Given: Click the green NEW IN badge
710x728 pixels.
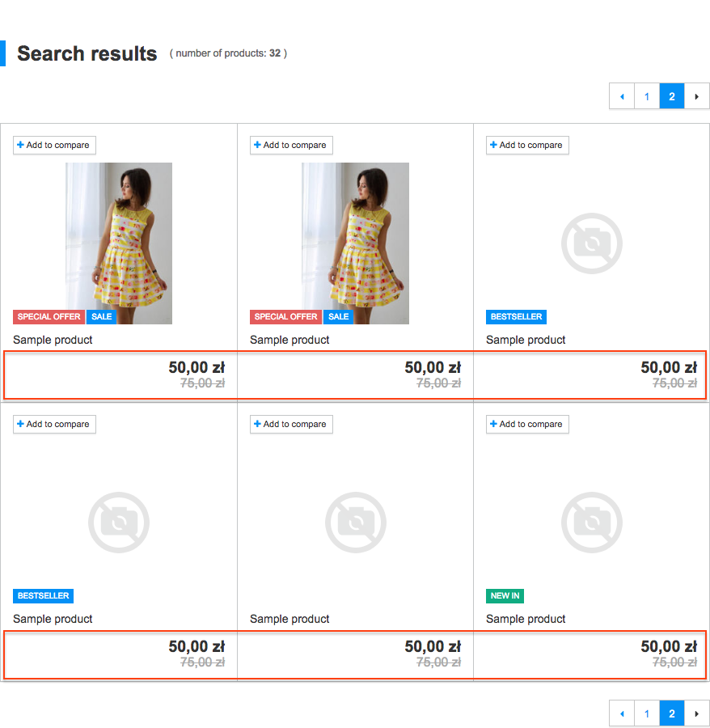Looking at the screenshot, I should pyautogui.click(x=505, y=596).
